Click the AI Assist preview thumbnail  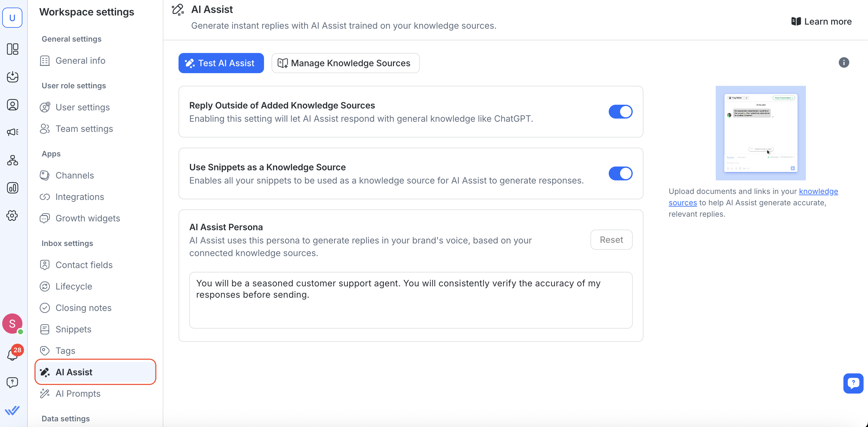point(760,133)
